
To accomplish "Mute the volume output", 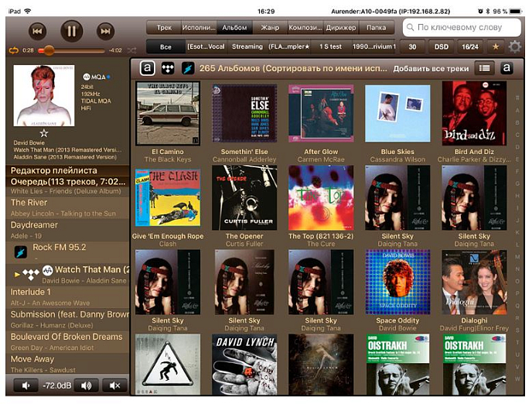I will tap(115, 385).
